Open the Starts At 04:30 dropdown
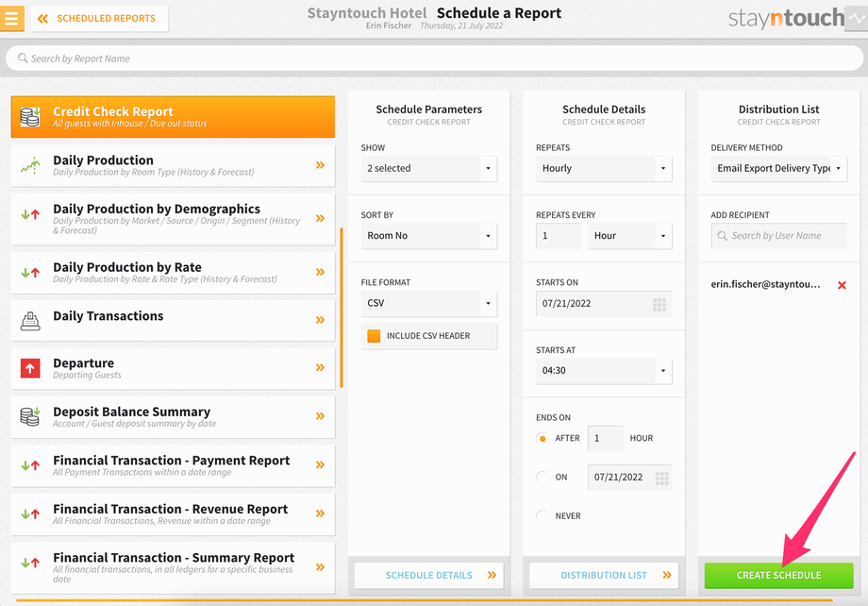 604,371
